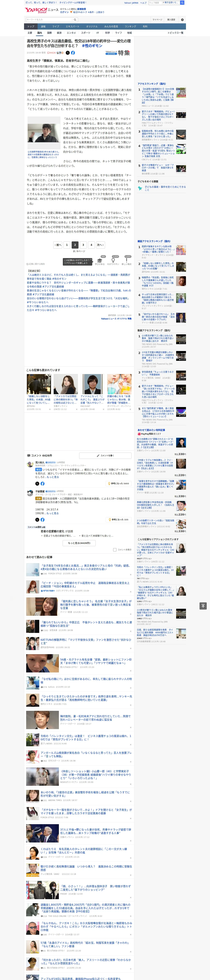This screenshot has height=980, width=210.
Task: Click the 特集 オリジナル banner
Action: point(118,53)
